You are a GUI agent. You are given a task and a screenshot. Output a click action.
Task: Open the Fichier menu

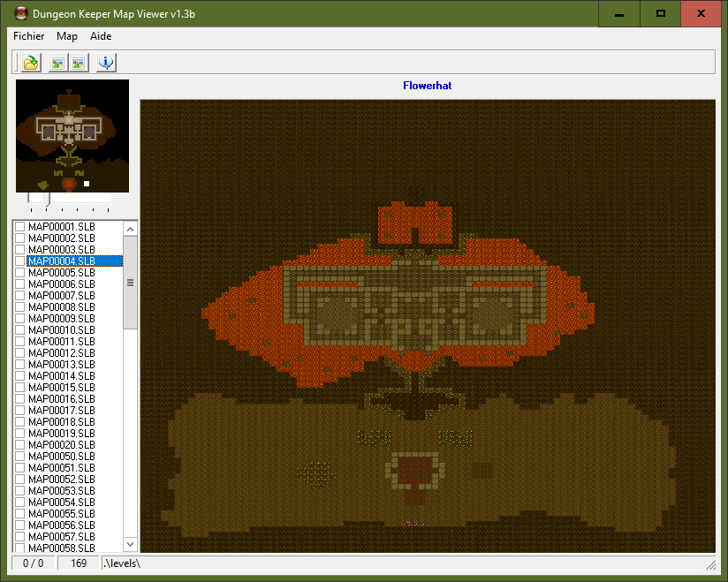coord(29,36)
